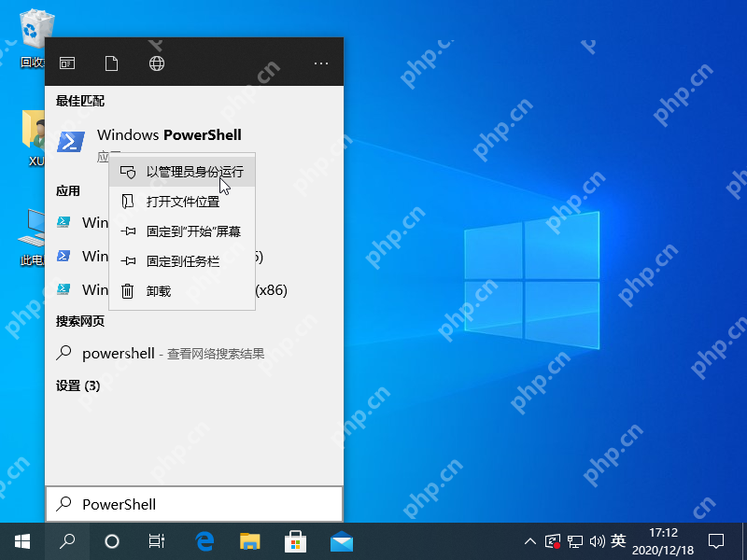This screenshot has height=560, width=747.
Task: Open the notification action center
Action: pyautogui.click(x=716, y=540)
